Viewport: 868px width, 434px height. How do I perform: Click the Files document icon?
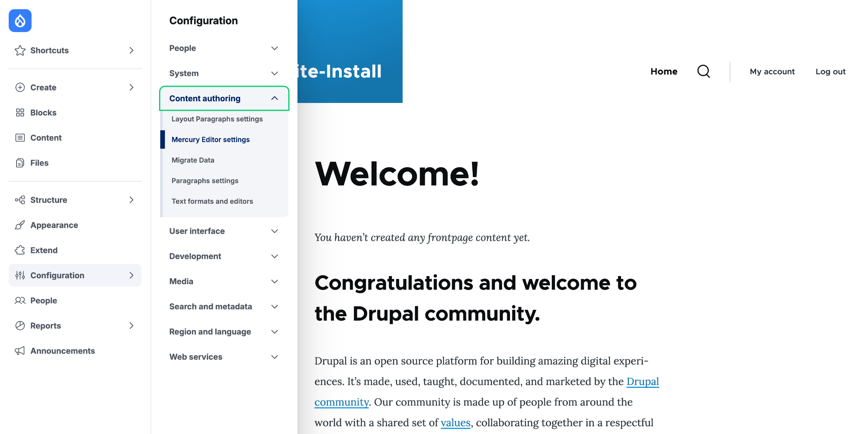20,163
